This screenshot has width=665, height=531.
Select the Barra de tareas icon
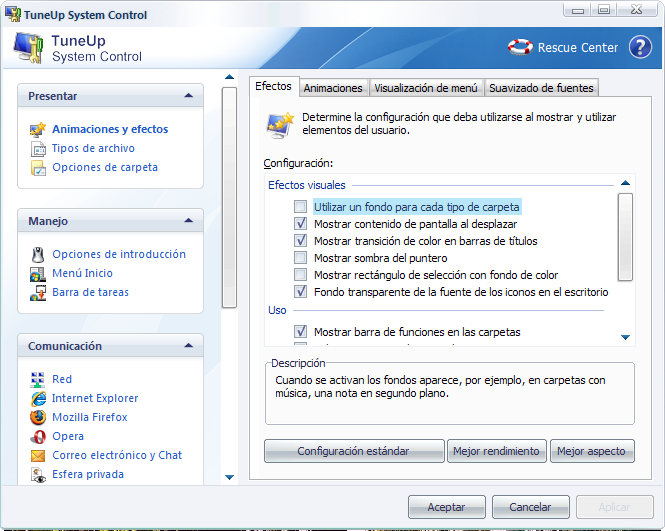click(38, 293)
